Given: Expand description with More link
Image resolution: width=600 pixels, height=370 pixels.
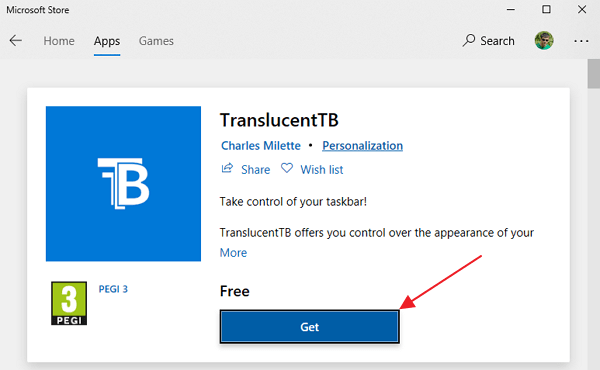Looking at the screenshot, I should pyautogui.click(x=233, y=253).
